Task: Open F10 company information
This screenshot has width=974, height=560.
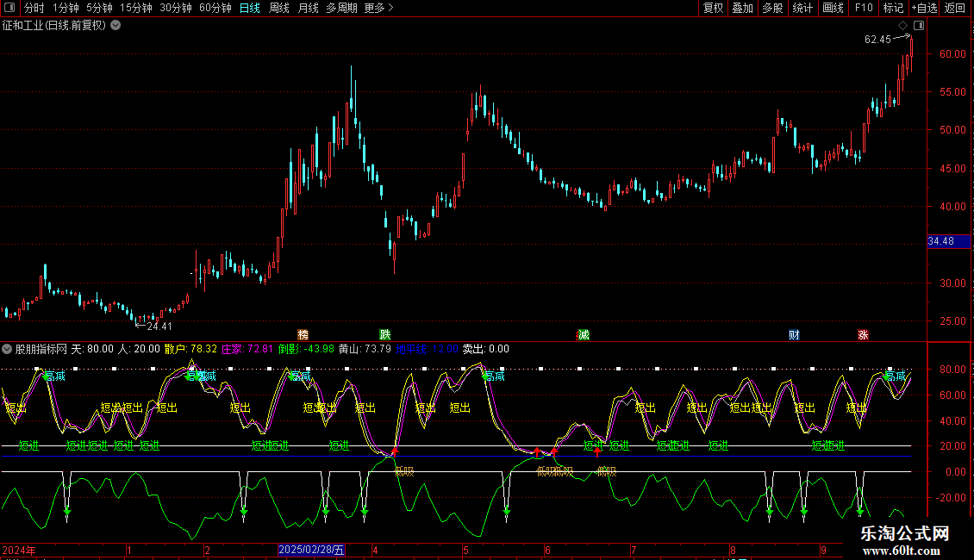Action: click(x=863, y=8)
